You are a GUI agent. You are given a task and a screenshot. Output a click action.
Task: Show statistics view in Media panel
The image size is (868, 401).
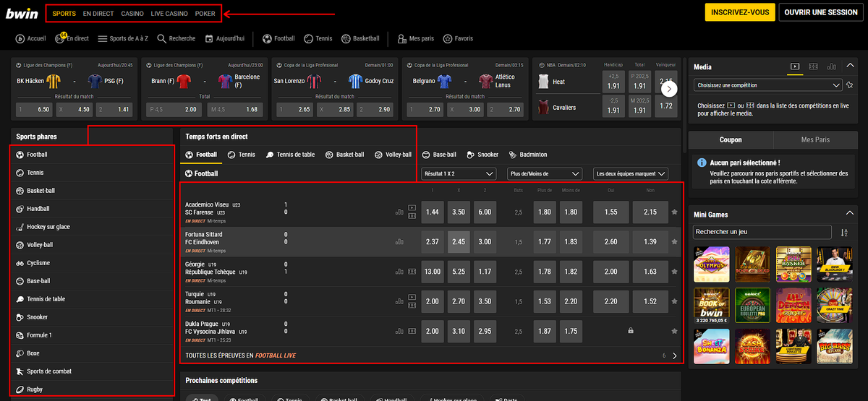(831, 66)
